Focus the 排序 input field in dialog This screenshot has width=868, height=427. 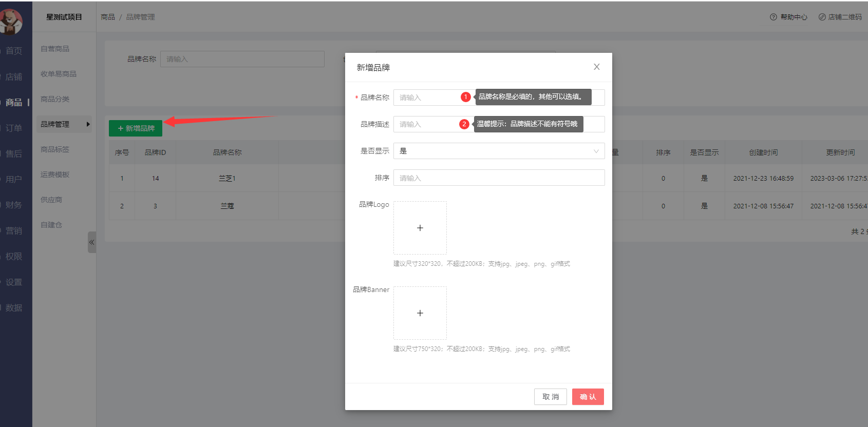click(498, 178)
